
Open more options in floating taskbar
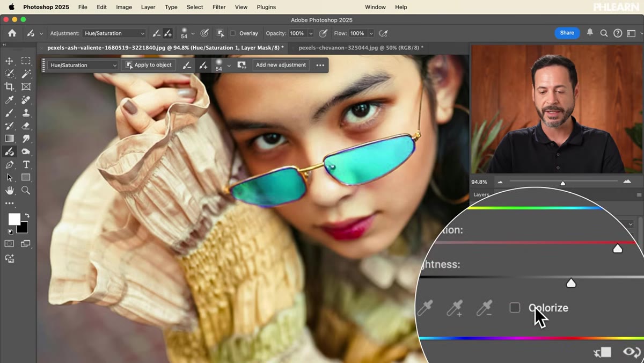[x=320, y=66]
